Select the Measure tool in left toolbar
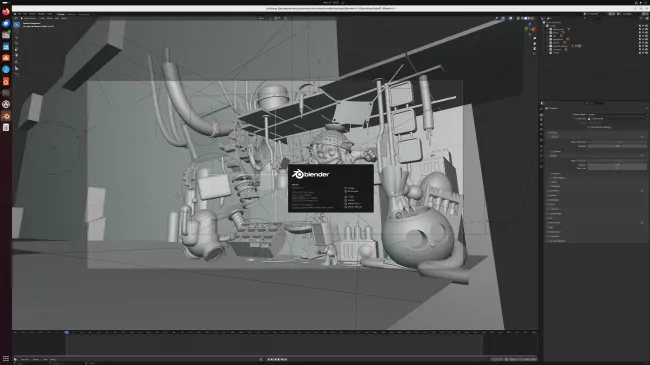Viewport: 650px width, 365px height. (17, 68)
